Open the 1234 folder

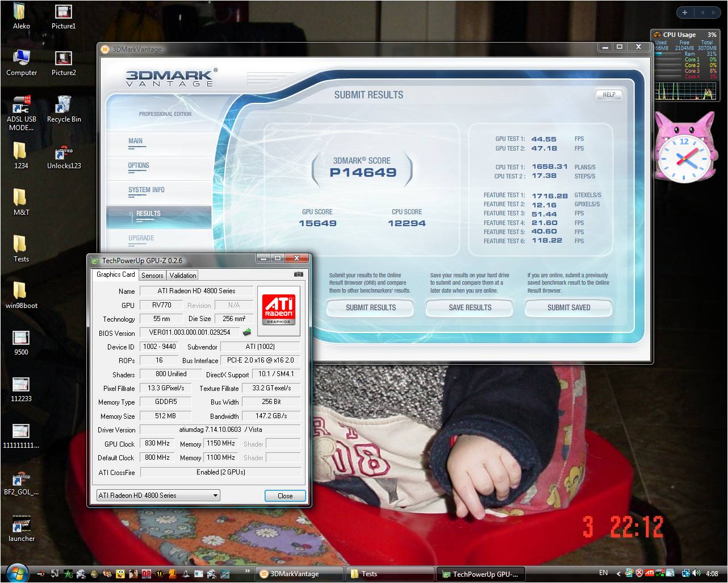click(x=21, y=156)
